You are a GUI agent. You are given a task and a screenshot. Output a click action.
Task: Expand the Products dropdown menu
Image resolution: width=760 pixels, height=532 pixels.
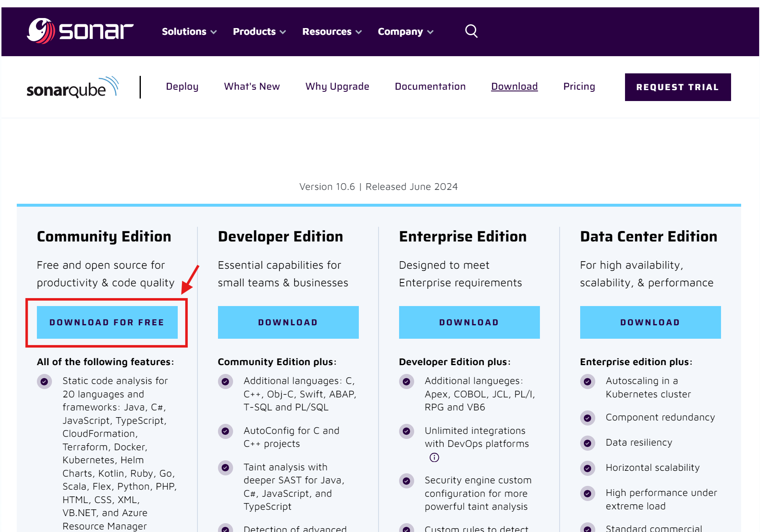coord(259,31)
